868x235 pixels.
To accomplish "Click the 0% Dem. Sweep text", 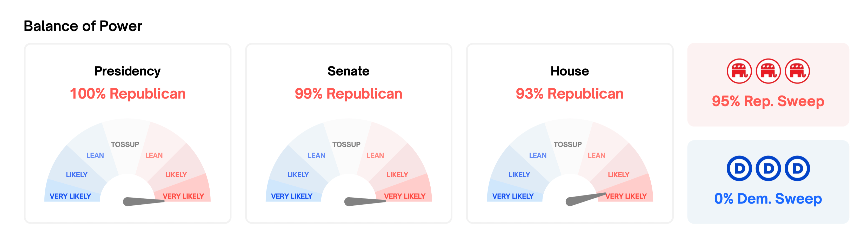I will (768, 199).
